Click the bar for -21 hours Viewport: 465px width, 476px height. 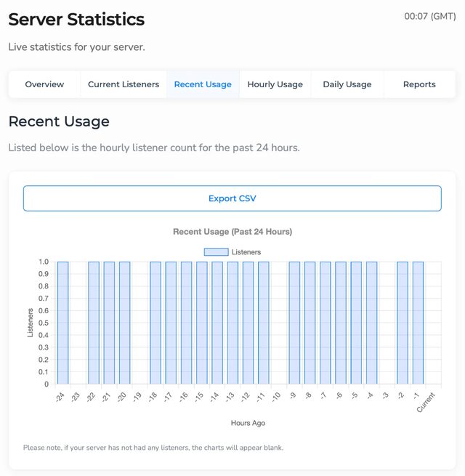(x=109, y=323)
